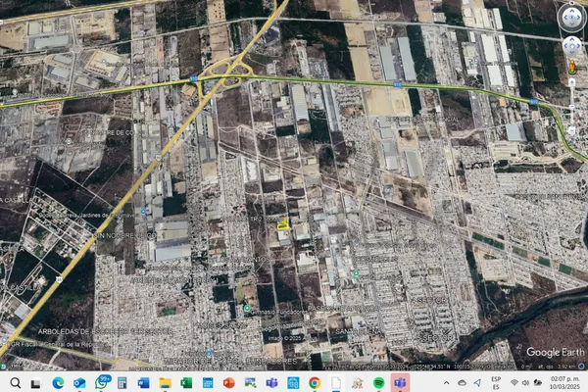
Task: Open WhatsApp from the taskbar
Action: click(x=100, y=381)
